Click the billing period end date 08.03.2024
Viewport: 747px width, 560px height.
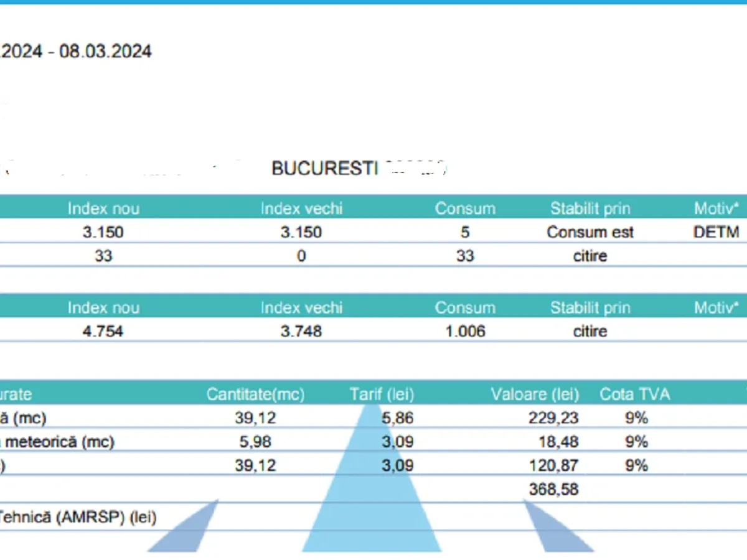pos(105,51)
